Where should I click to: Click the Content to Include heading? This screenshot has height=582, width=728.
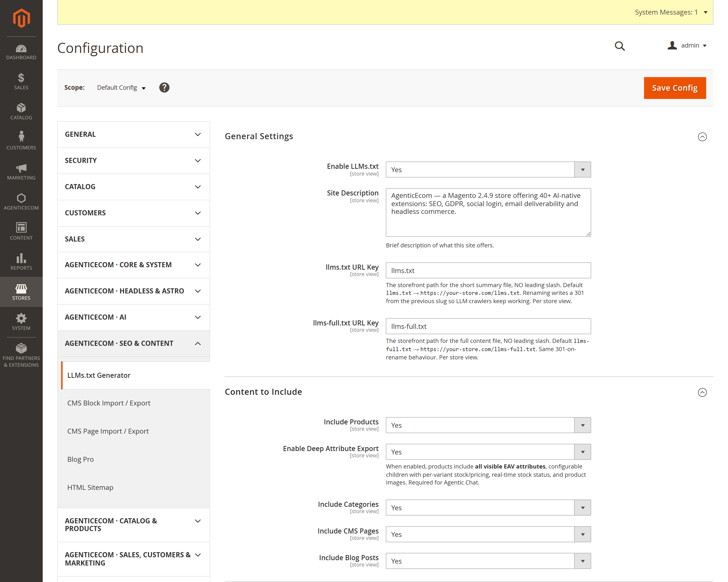point(263,392)
